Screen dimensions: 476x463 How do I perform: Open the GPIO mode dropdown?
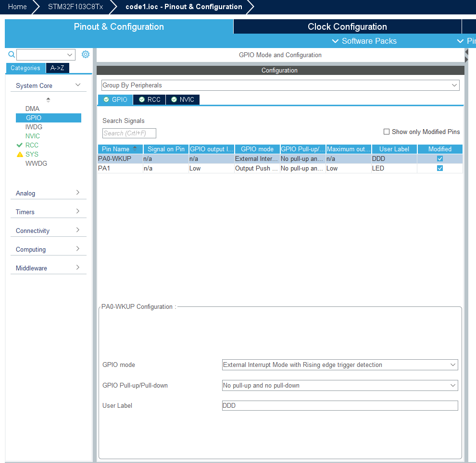pyautogui.click(x=340, y=365)
